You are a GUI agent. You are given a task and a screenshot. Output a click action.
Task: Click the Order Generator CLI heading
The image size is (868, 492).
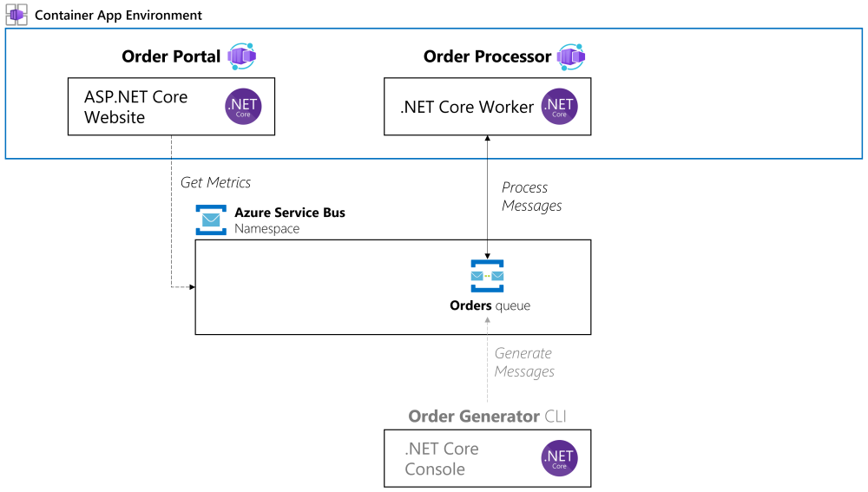(x=487, y=417)
